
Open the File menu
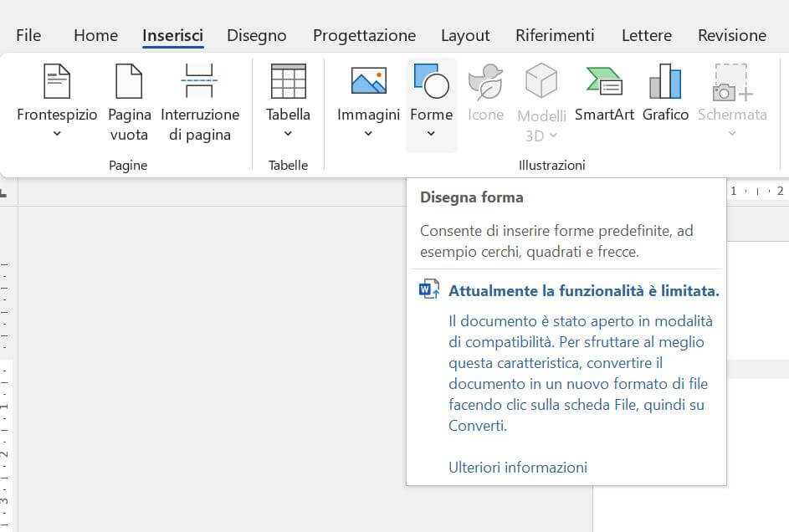[28, 35]
